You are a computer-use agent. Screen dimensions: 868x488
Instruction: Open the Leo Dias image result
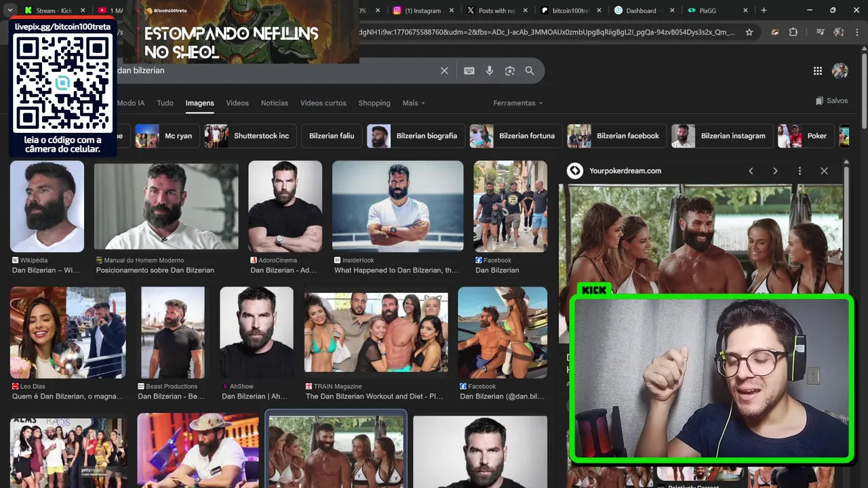point(68,332)
